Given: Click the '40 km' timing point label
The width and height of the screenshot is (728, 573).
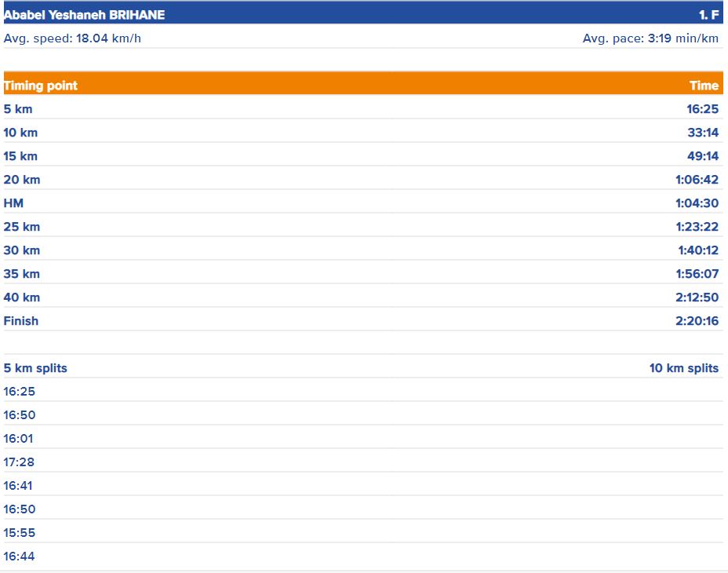Looking at the screenshot, I should point(22,297).
